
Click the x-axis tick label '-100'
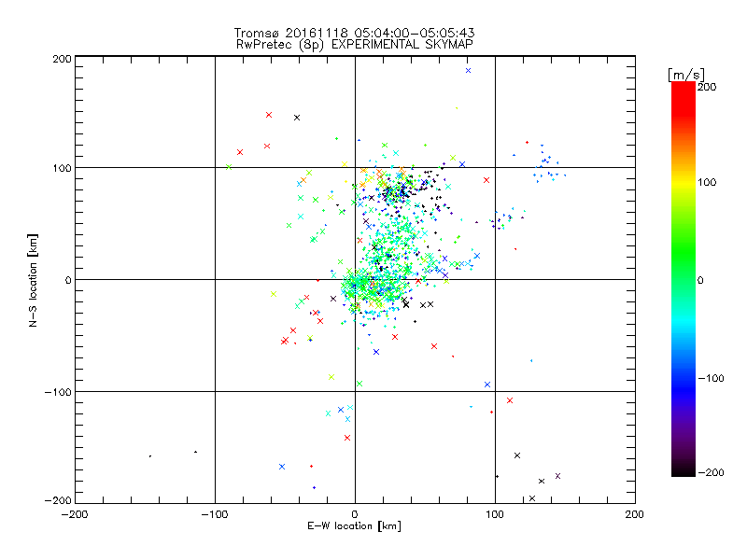click(215, 514)
